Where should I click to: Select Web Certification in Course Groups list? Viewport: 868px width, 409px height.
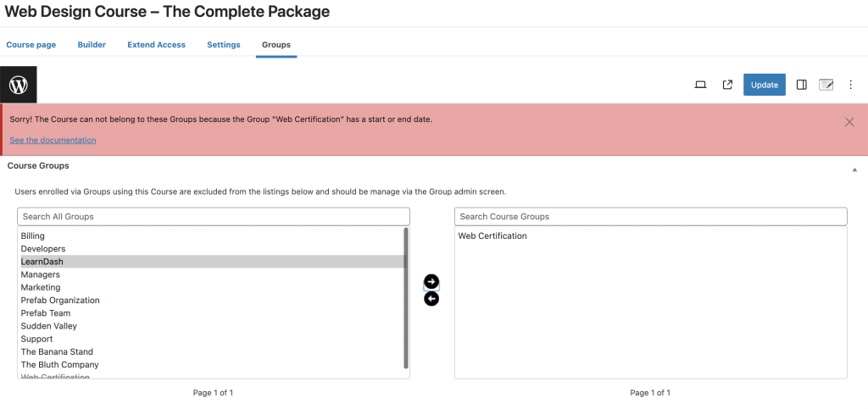click(x=650, y=236)
